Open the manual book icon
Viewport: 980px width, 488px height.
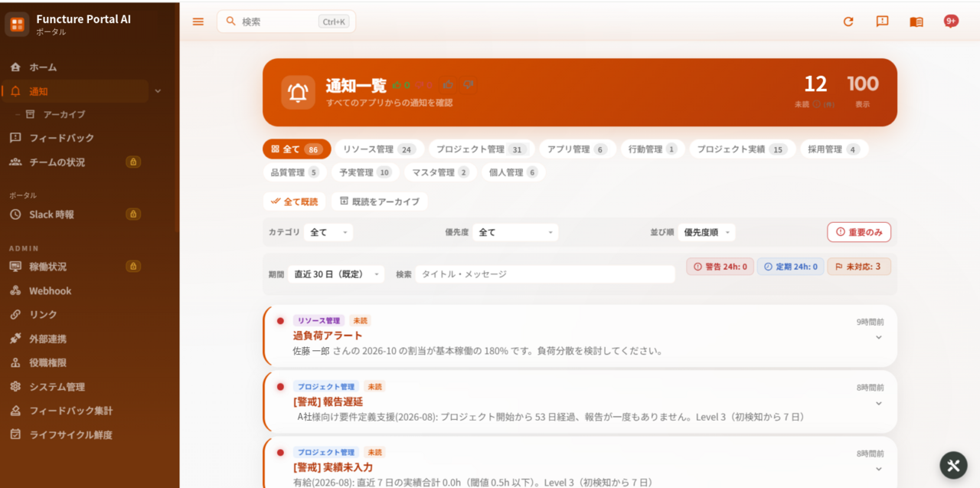(x=916, y=21)
